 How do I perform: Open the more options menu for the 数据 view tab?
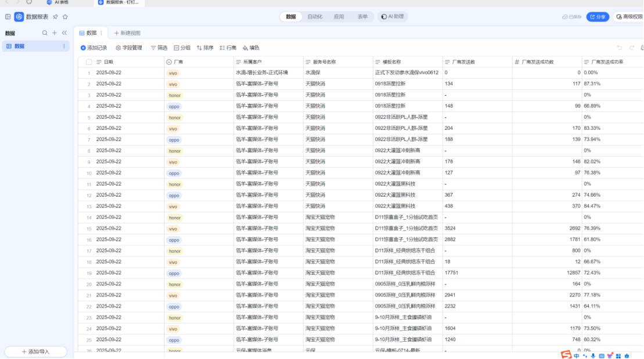[102, 33]
